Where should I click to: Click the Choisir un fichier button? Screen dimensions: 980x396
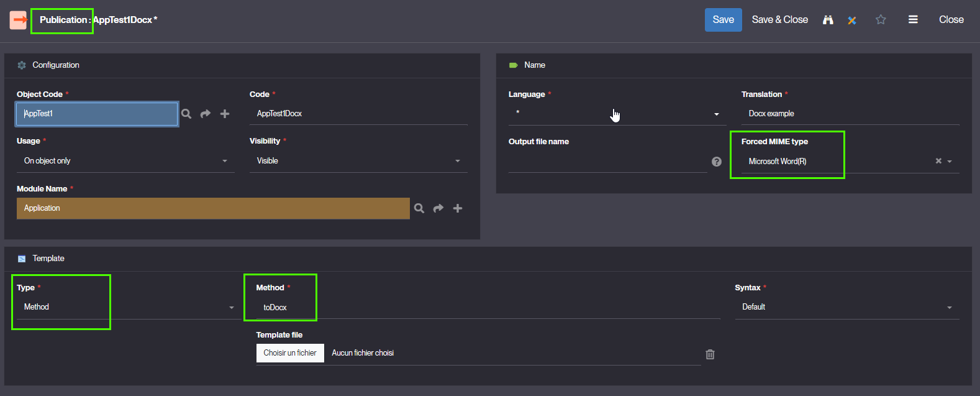pos(290,353)
